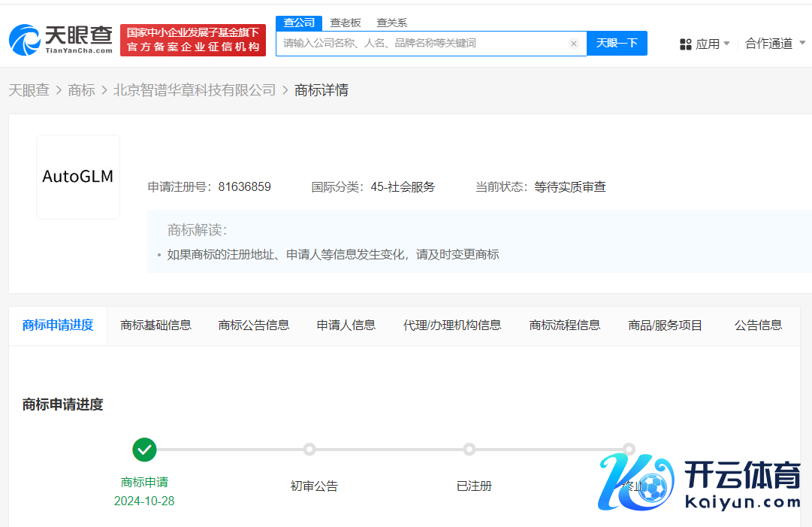Click the AutoGLM trademark image
The width and height of the screenshot is (812, 527).
(78, 177)
